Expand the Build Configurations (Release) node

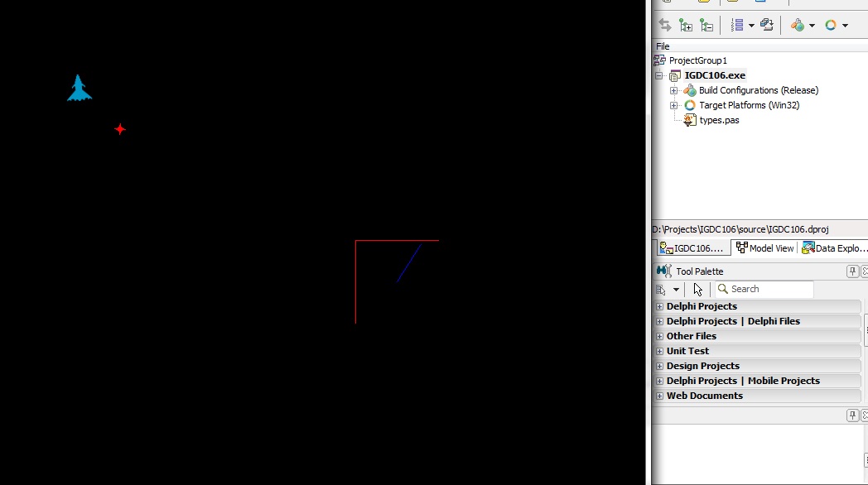(673, 90)
